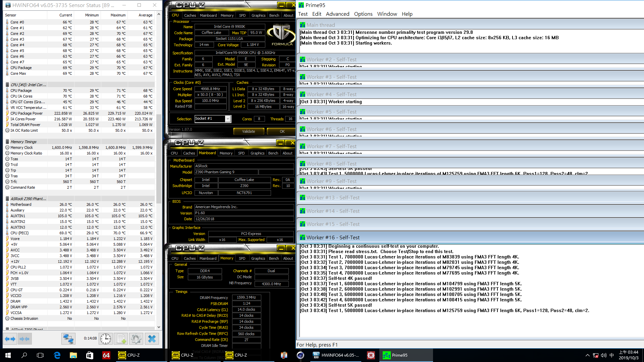This screenshot has width=644, height=362.
Task: Click taskbar clock showing 03:44
Action: pos(629,355)
